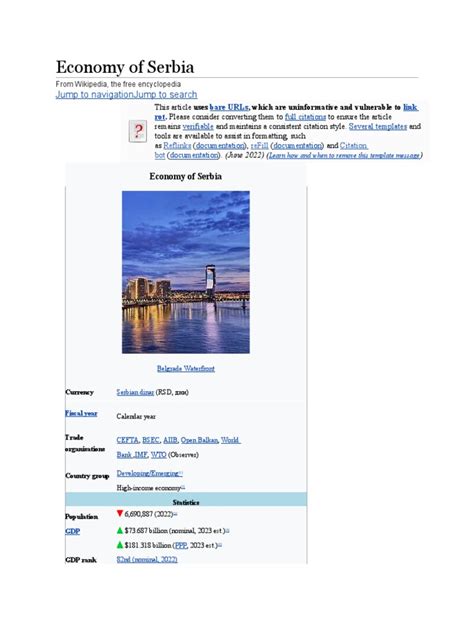Open the Reflinks link

coord(177,146)
